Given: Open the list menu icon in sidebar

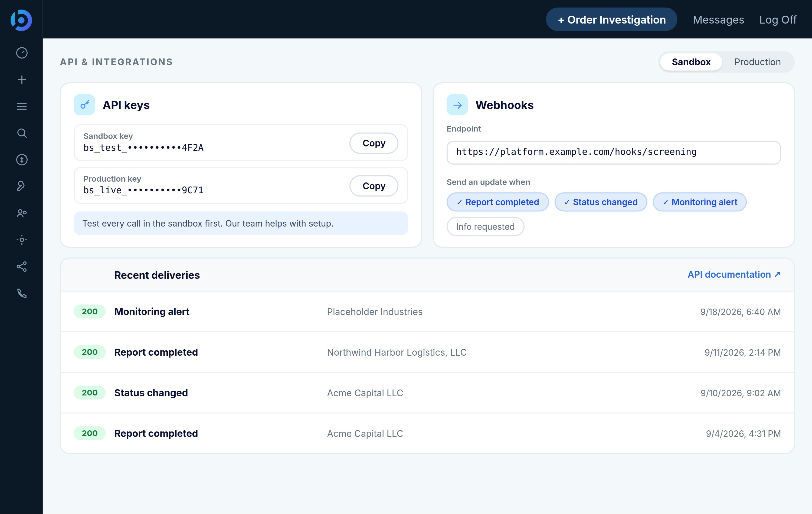Looking at the screenshot, I should pos(22,106).
